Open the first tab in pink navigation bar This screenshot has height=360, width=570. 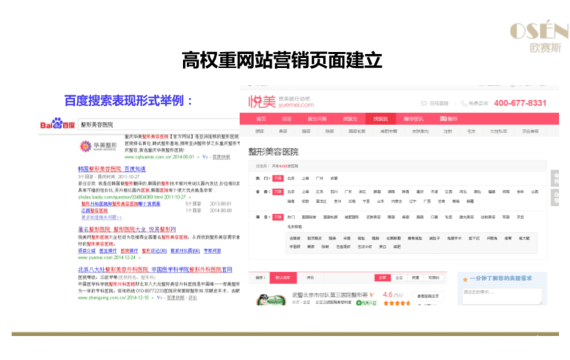tap(261, 119)
